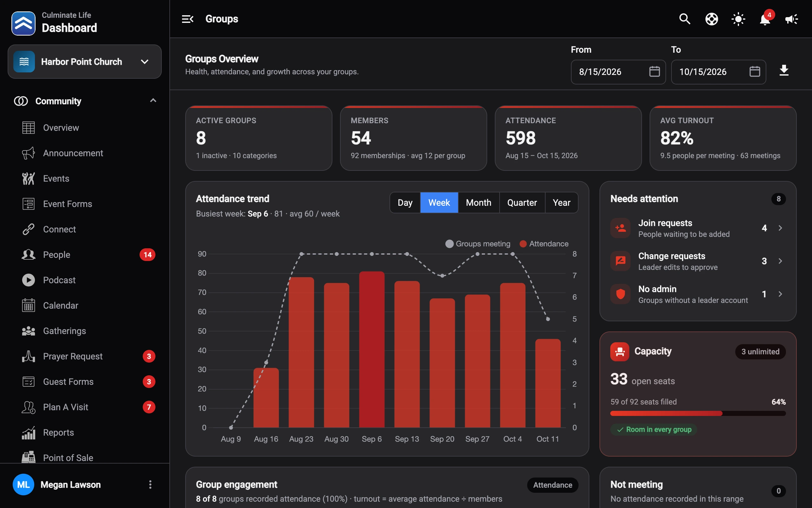The image size is (812, 508).
Task: Collapse the sidebar menu toggle icon
Action: pos(187,19)
